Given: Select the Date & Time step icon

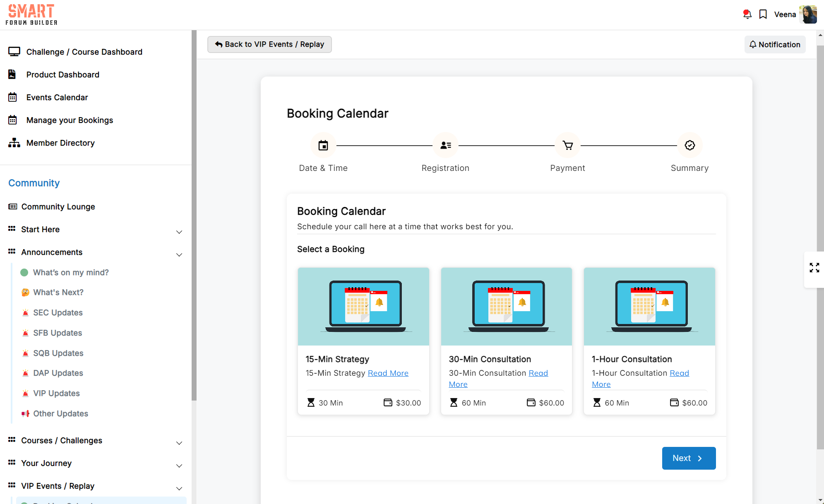Looking at the screenshot, I should [323, 145].
